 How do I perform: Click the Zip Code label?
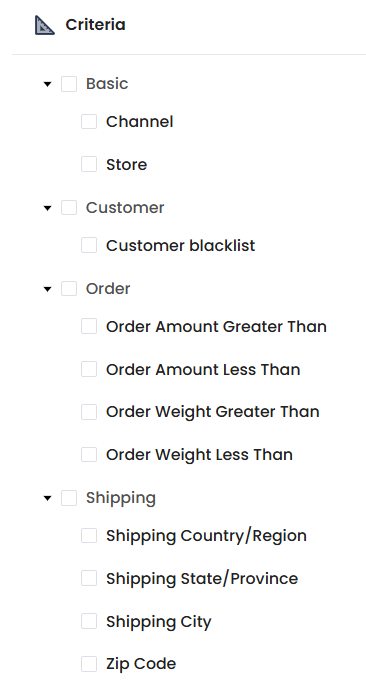click(141, 664)
